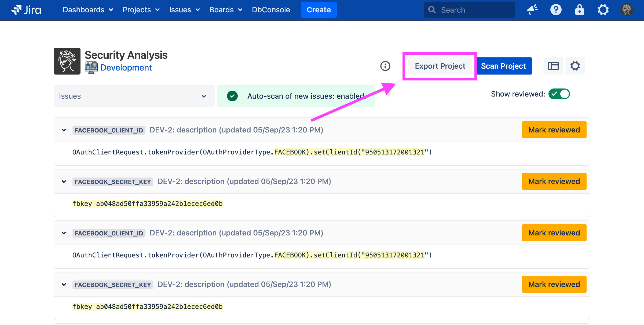Open the feedback megaphone icon

tap(532, 10)
